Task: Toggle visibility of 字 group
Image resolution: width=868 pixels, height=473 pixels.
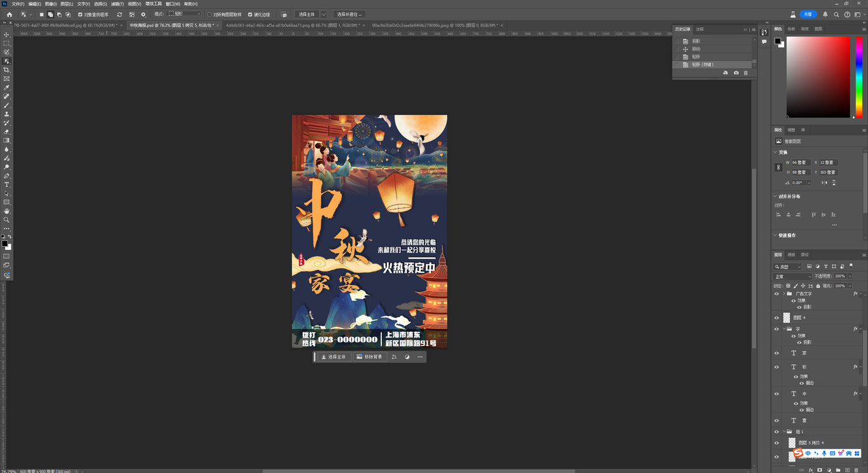Action: tap(776, 329)
